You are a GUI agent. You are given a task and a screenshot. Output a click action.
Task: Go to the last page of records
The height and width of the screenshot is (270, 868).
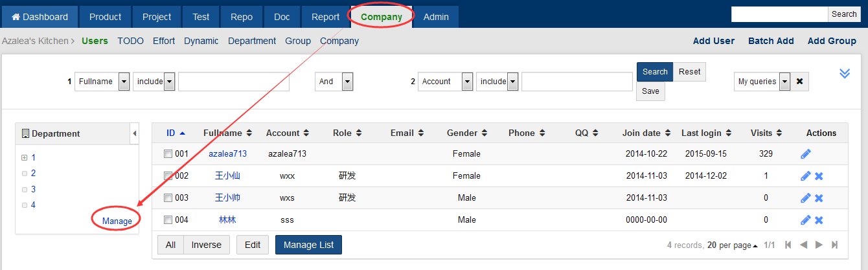[835, 245]
